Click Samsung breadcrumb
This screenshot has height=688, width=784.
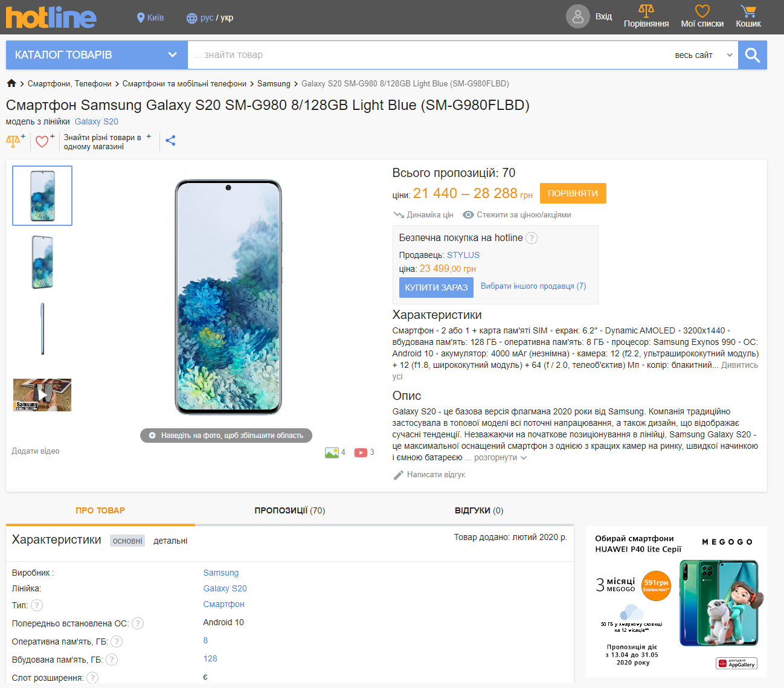[274, 84]
